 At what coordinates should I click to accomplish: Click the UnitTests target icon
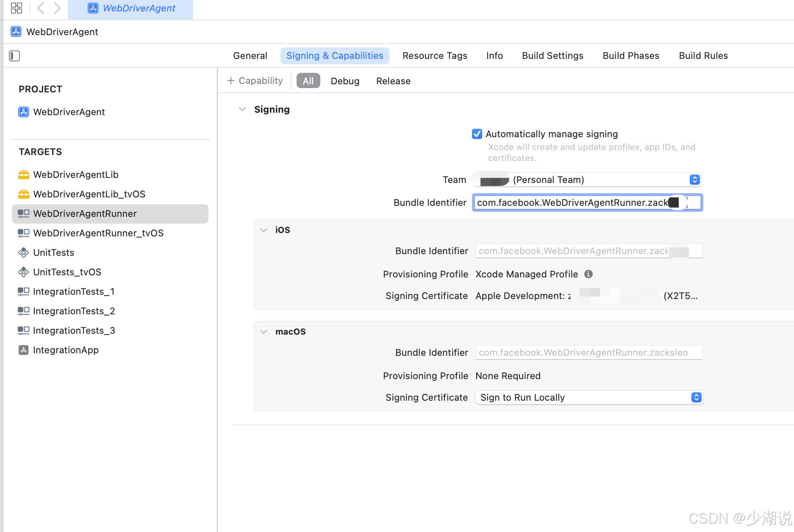coord(24,252)
